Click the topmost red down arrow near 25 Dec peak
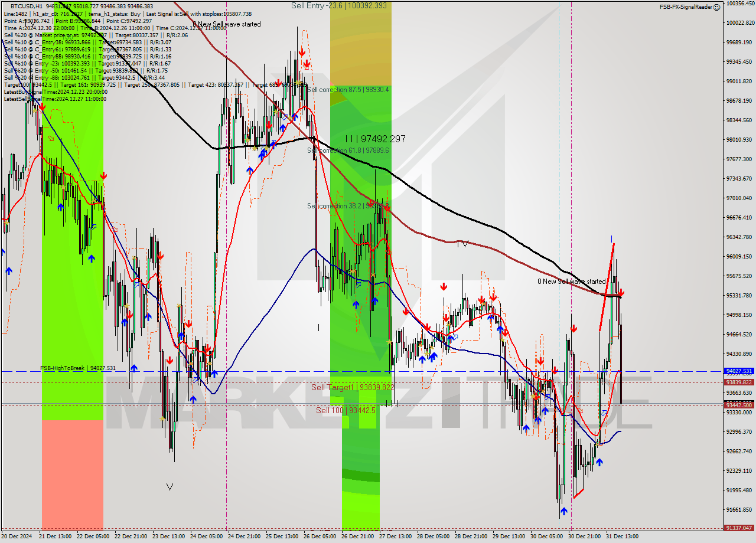756x543 pixels. [x=302, y=53]
